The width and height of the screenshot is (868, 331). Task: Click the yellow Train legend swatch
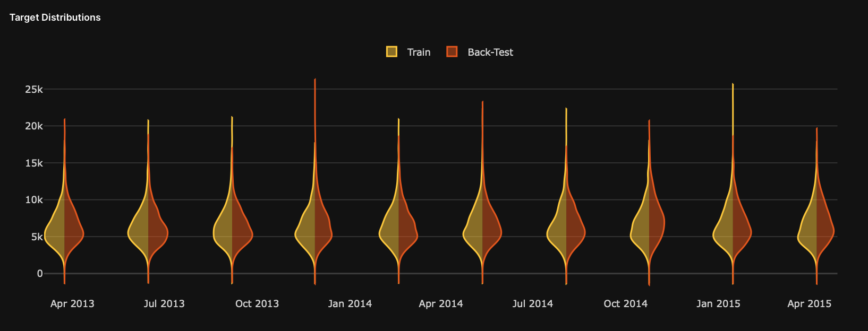[392, 51]
